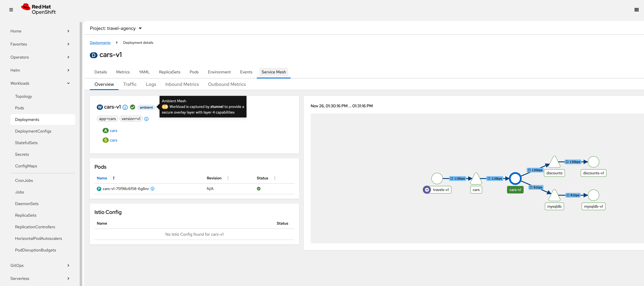This screenshot has height=286, width=644.
Task: Click the green health check icon on cars-v1
Action: click(x=132, y=107)
